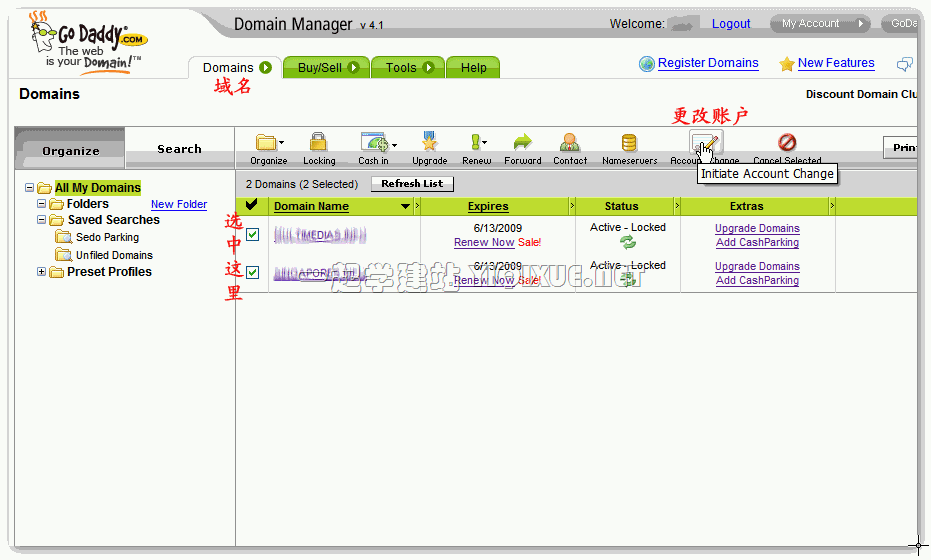Select the Preset Profiles tree item
The height and width of the screenshot is (560, 931).
pos(109,272)
